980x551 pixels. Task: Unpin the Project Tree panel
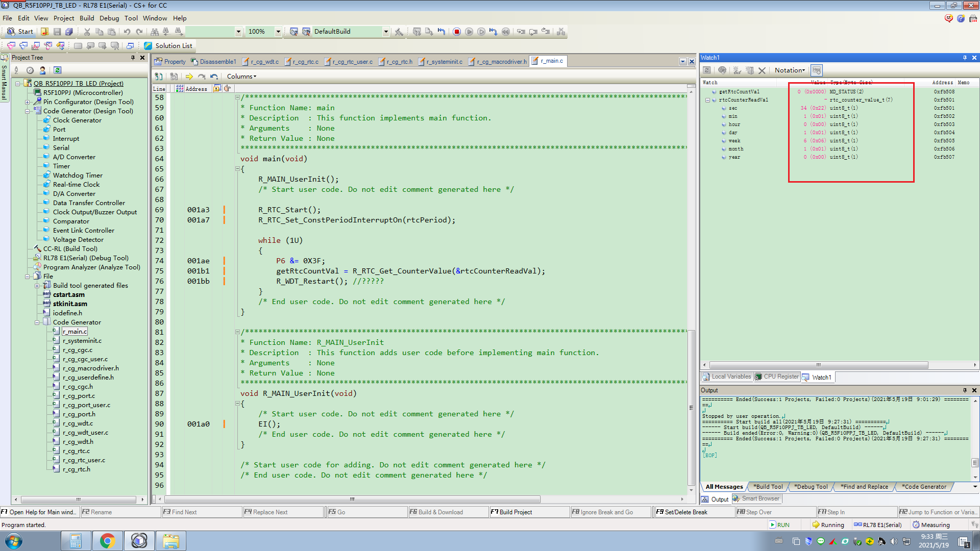tap(133, 57)
